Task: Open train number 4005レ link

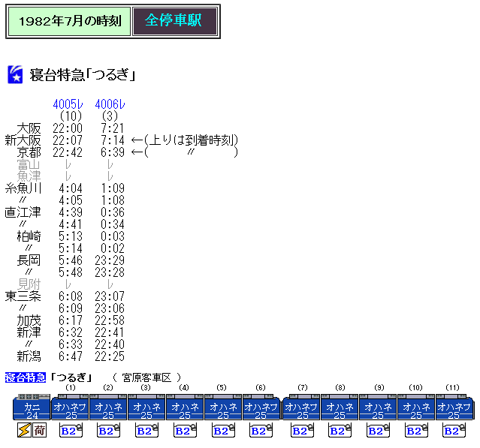Action: (68, 104)
